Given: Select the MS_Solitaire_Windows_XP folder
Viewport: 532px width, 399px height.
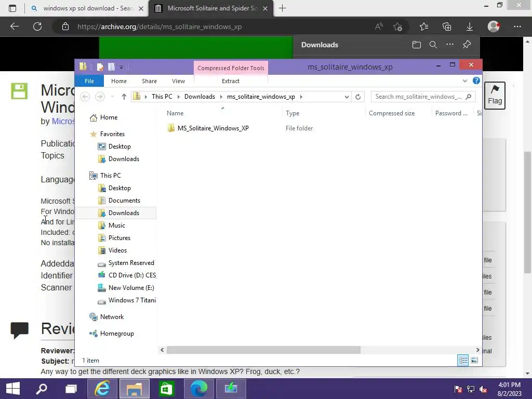Looking at the screenshot, I should (212, 128).
